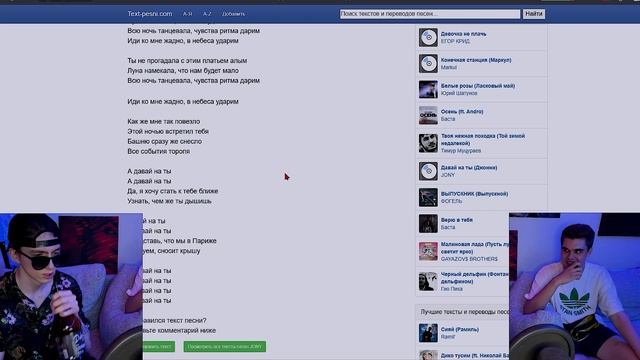Click lyric line Как же мне так повезло
Screen dimensions: 640x360
pyautogui.click(x=164, y=122)
